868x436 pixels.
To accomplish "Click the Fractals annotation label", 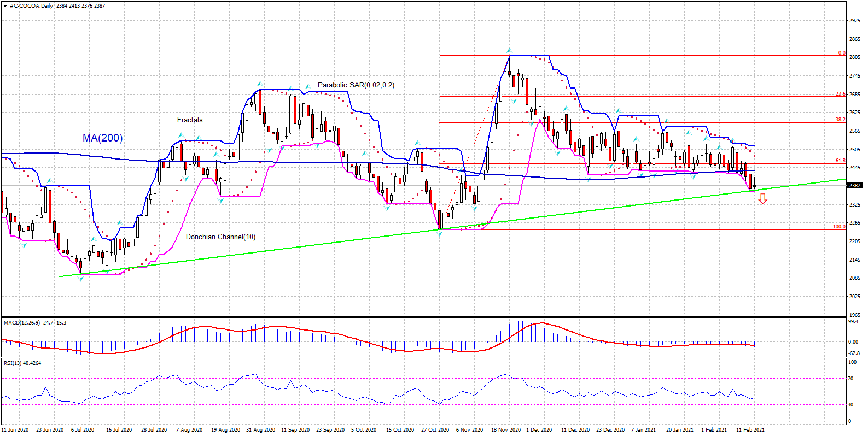I will tap(190, 120).
